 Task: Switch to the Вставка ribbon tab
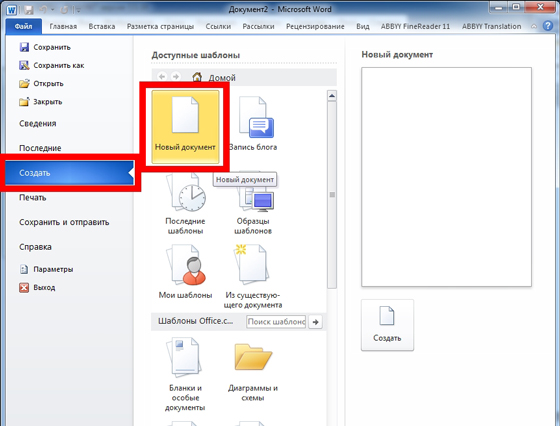(x=102, y=26)
